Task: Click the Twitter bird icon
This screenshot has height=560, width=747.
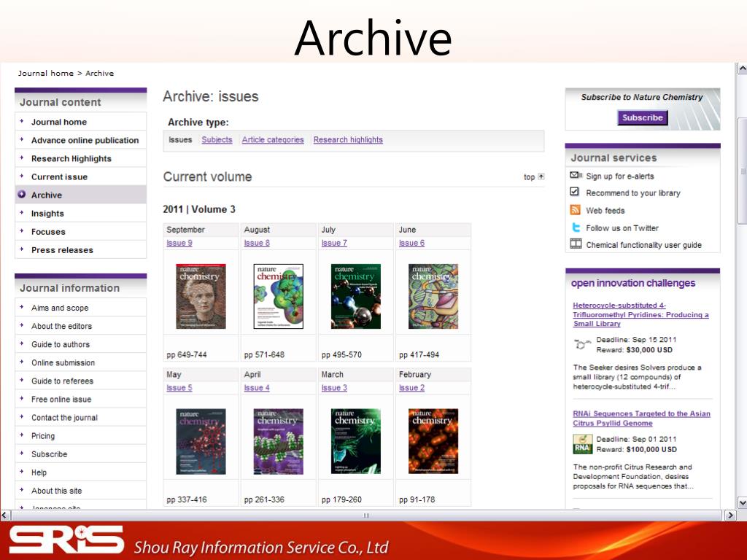Action: tap(576, 227)
